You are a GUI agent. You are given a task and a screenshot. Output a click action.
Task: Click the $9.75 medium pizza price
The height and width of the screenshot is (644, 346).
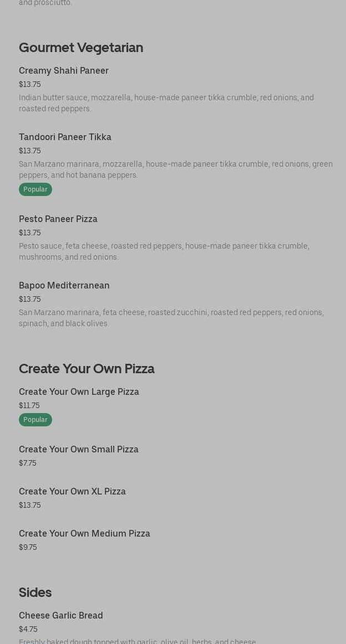coord(28,548)
